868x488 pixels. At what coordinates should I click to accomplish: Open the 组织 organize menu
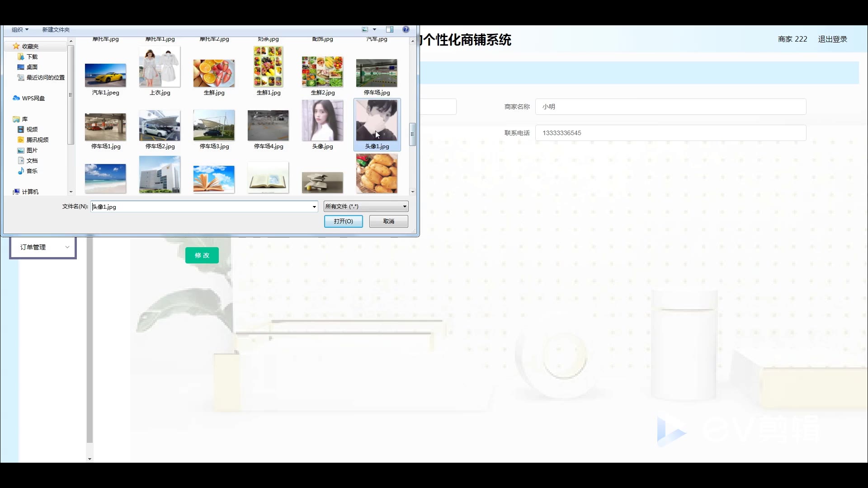[x=20, y=29]
